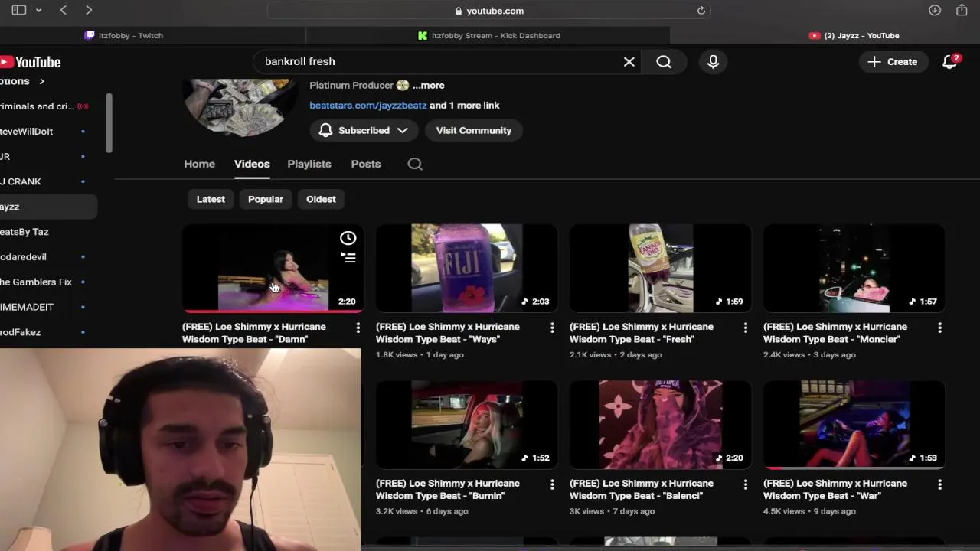Viewport: 980px width, 551px height.
Task: Open the channel Playlists tab
Action: pyautogui.click(x=309, y=164)
